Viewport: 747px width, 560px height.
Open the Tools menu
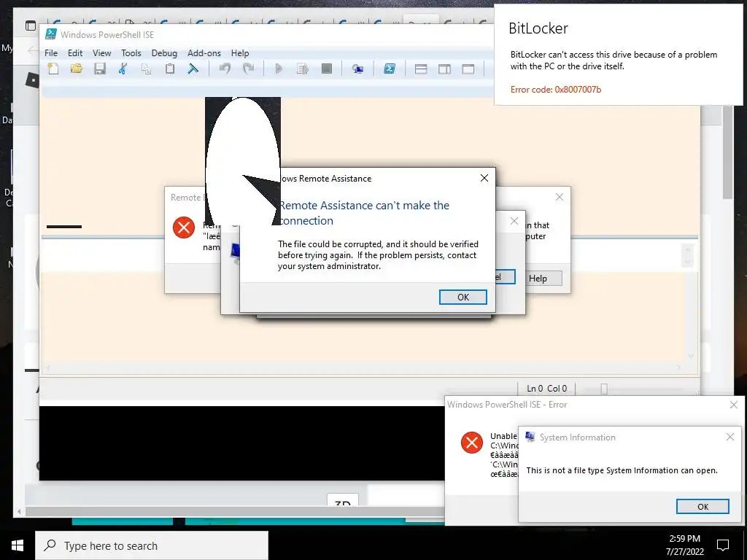[131, 52]
